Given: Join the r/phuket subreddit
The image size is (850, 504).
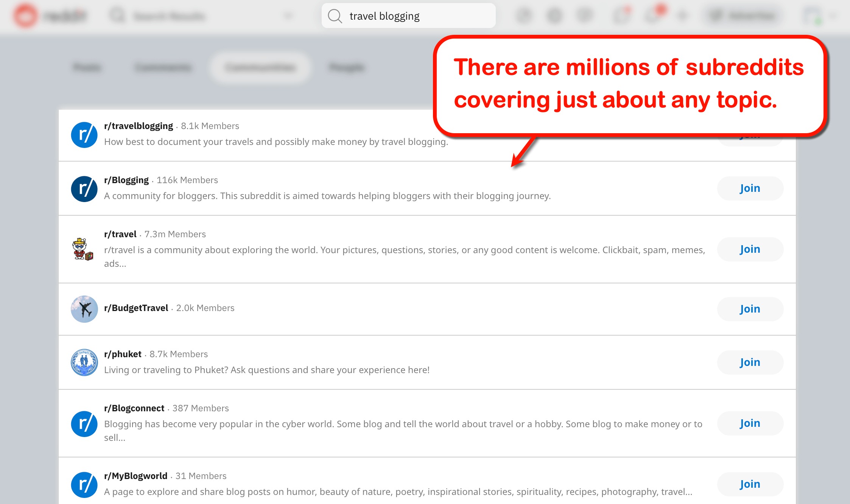Looking at the screenshot, I should [x=750, y=362].
